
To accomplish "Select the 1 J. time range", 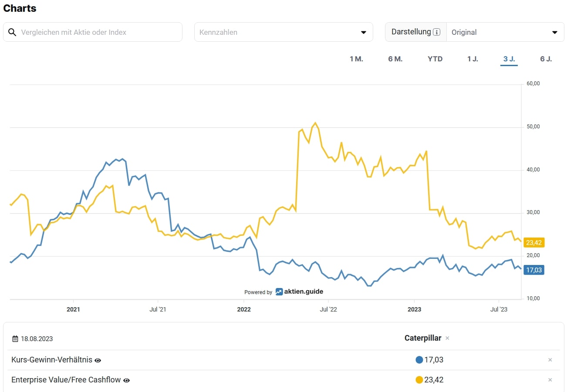I will click(472, 59).
